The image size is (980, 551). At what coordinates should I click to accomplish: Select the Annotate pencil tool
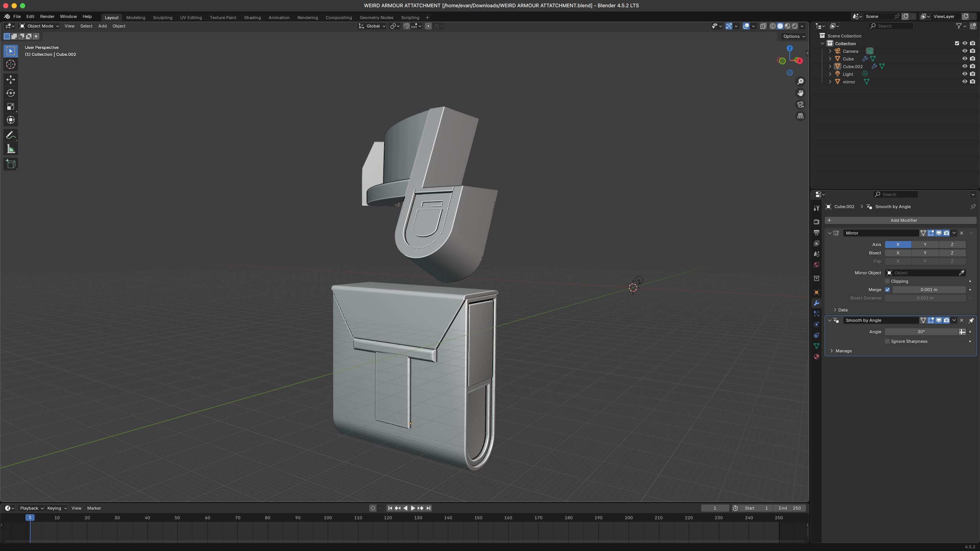[x=11, y=135]
